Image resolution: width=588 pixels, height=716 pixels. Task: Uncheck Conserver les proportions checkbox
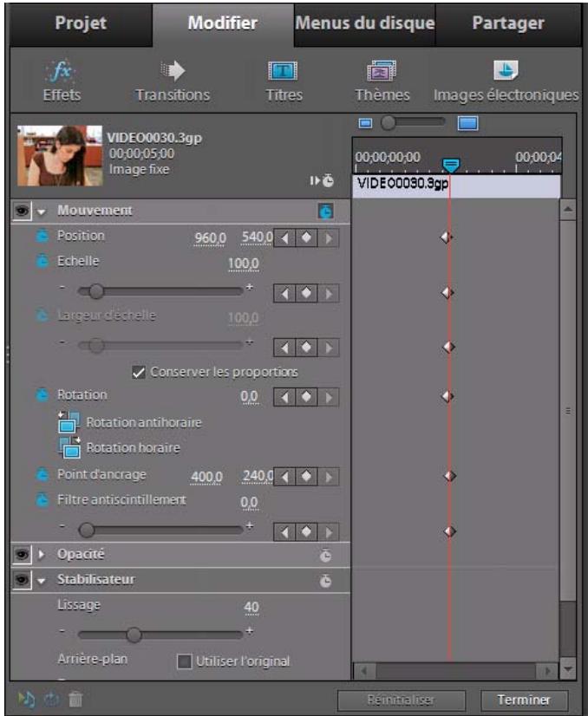pos(139,372)
